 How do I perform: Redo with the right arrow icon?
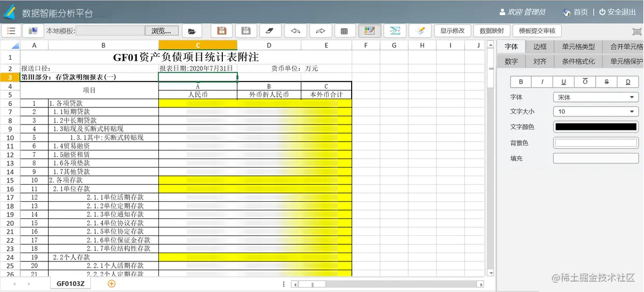[x=320, y=31]
